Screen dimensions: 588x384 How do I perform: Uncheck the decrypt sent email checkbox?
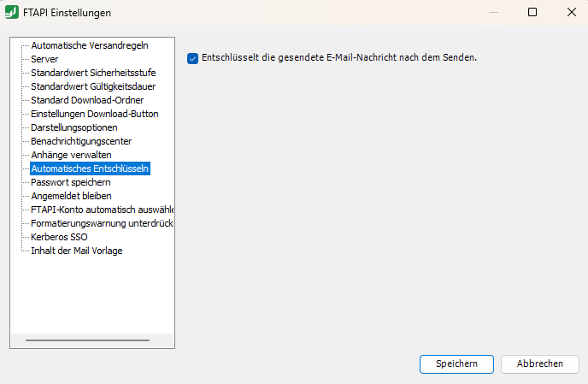pos(192,58)
